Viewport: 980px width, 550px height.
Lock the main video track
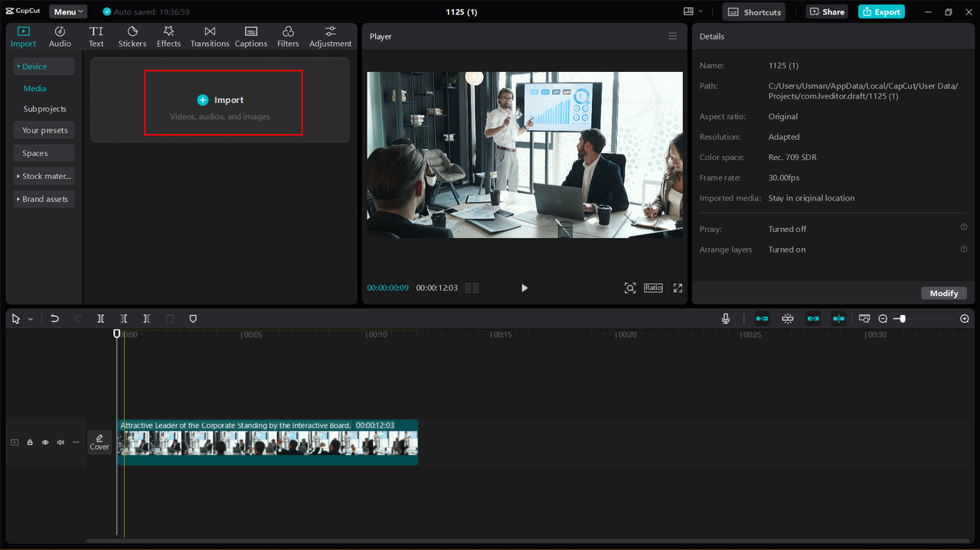(30, 442)
